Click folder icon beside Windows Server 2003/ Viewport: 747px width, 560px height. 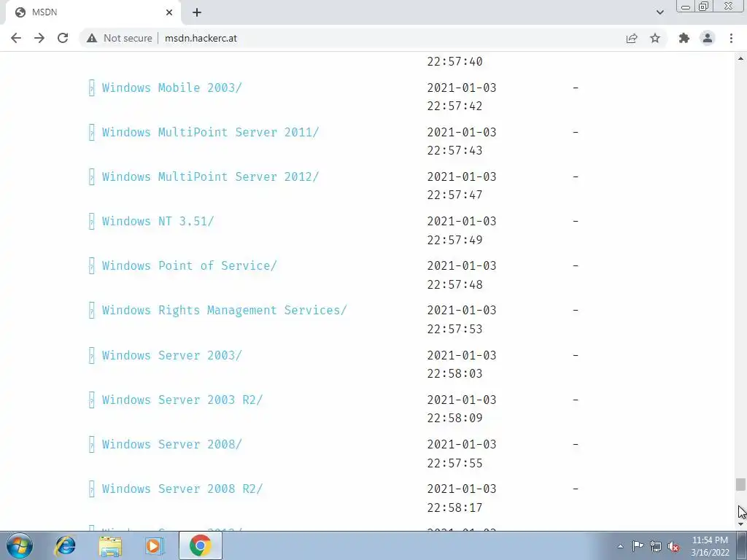91,355
